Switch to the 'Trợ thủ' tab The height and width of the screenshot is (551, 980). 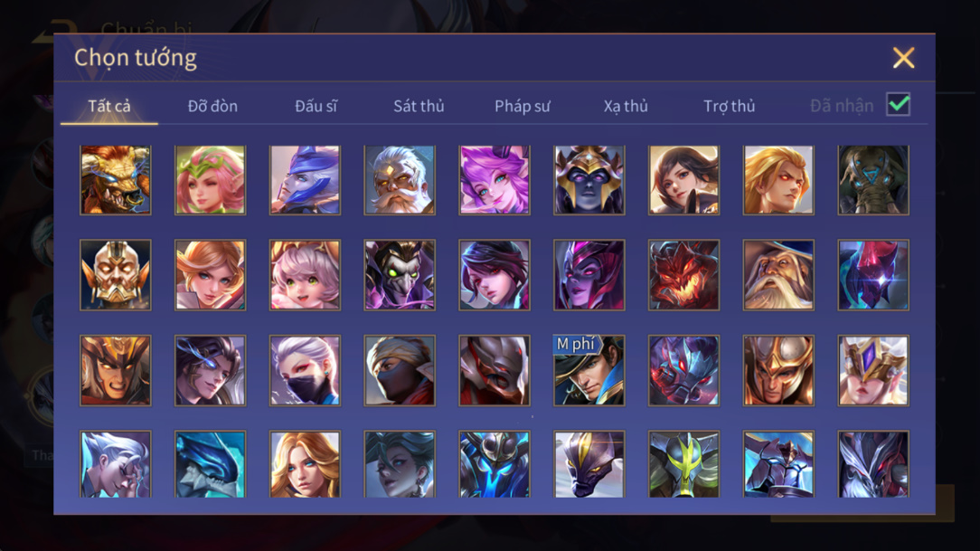point(730,106)
